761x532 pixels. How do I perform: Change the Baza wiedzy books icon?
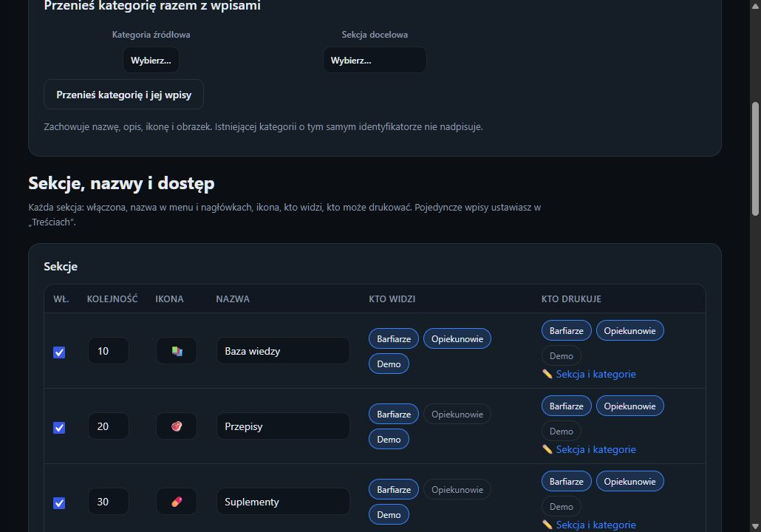tap(177, 351)
